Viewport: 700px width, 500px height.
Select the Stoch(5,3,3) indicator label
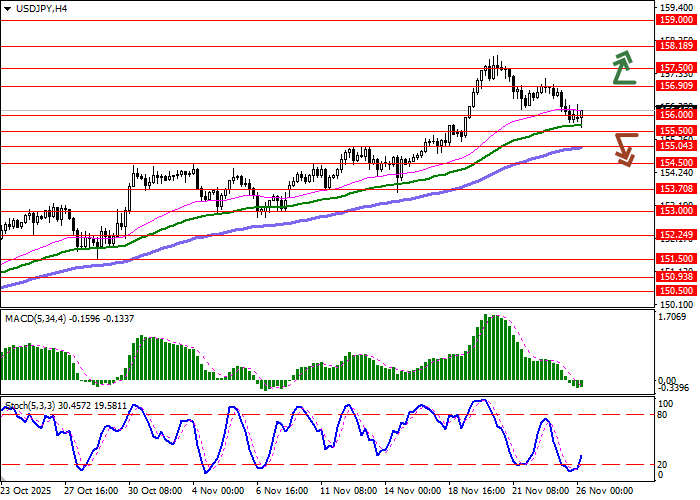(68, 405)
